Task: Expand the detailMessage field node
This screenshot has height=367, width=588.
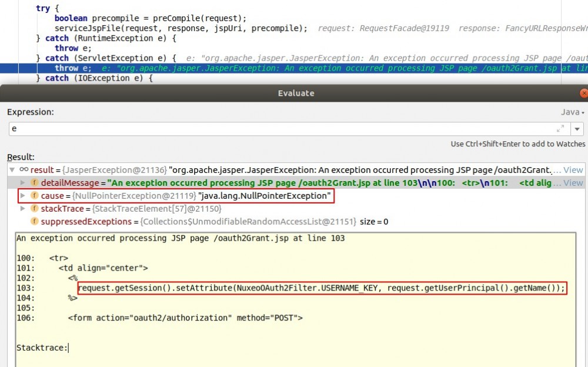Action: (22, 183)
